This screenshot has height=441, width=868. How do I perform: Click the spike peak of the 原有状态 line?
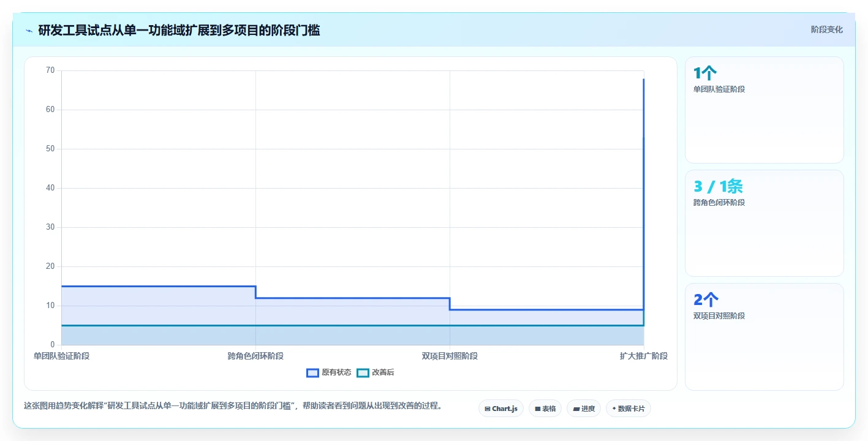coord(644,79)
